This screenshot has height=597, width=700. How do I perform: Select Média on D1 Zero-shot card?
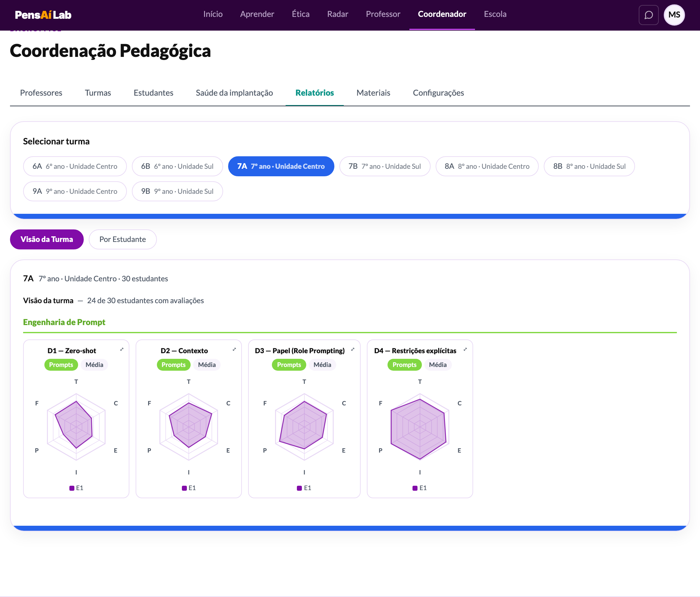(94, 364)
